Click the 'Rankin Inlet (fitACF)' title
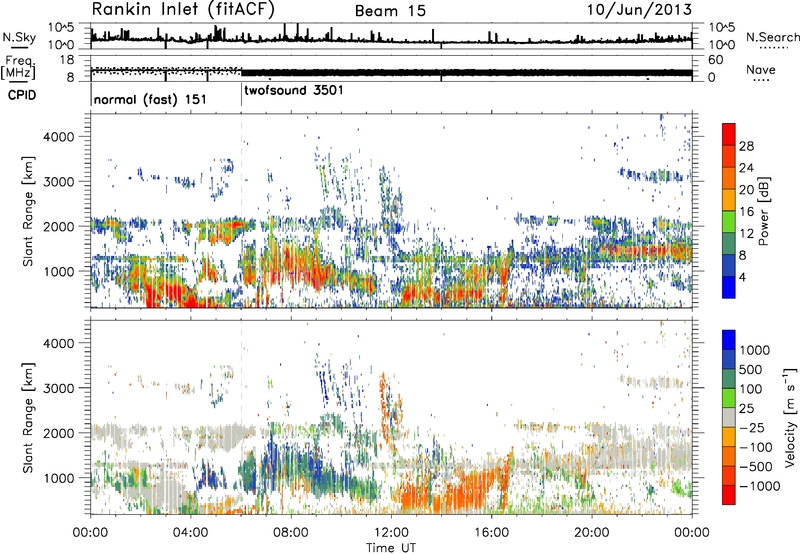800x554 pixels. tap(183, 9)
